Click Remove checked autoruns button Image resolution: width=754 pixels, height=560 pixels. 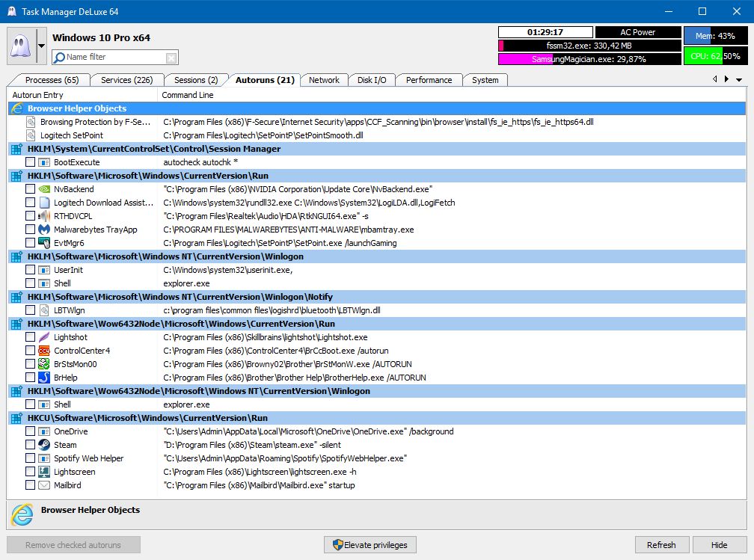73,545
